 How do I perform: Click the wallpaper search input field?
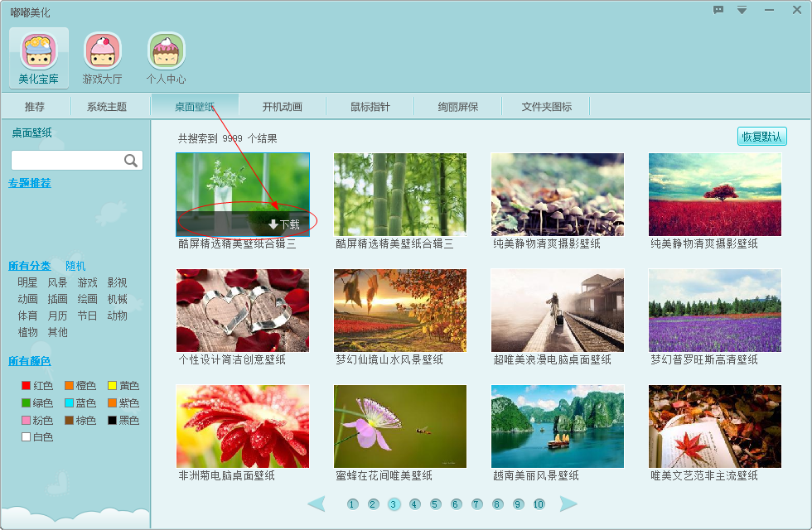click(66, 161)
